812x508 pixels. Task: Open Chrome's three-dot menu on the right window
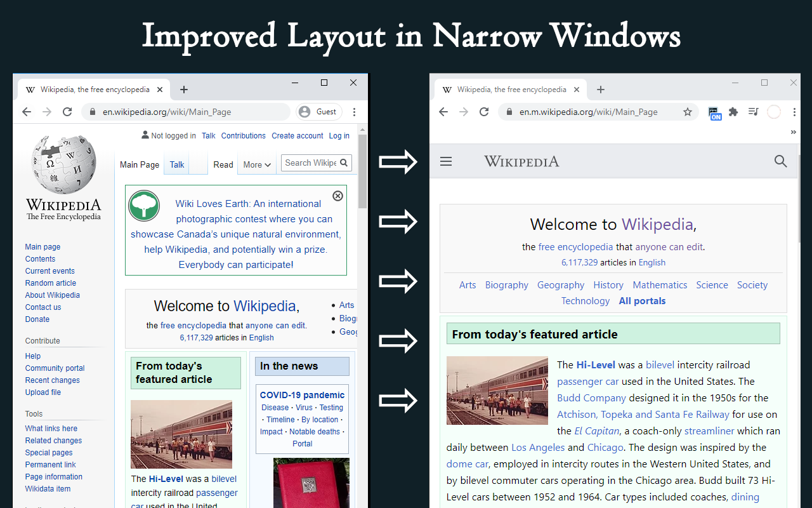click(x=795, y=111)
